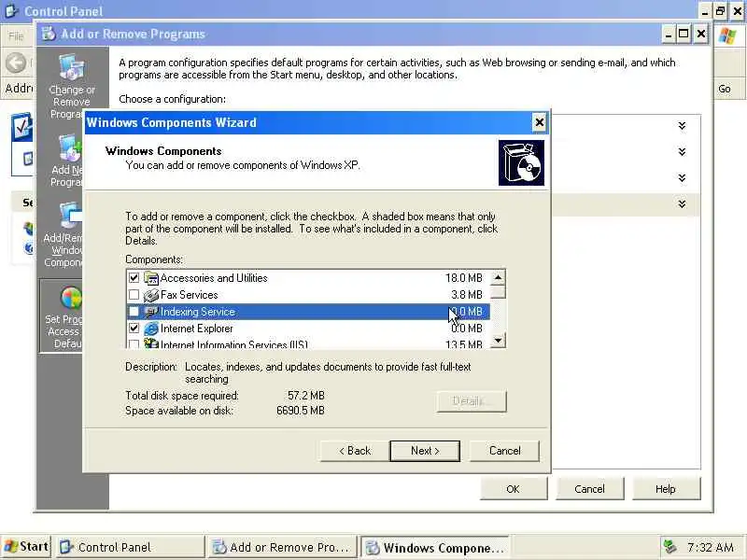Open Change or Remove Programs sidebar icon
The width and height of the screenshot is (747, 560).
click(72, 66)
